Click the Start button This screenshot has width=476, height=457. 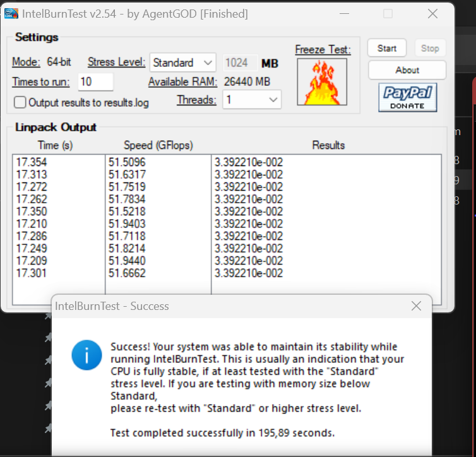click(387, 48)
